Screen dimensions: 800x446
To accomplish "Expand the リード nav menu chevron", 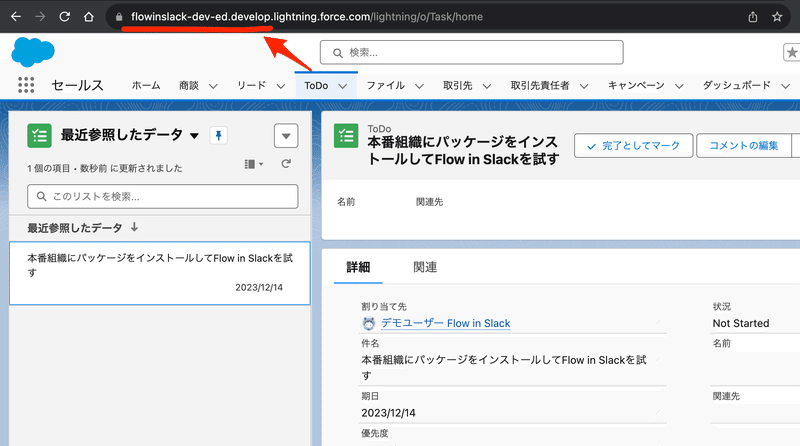I will [281, 86].
